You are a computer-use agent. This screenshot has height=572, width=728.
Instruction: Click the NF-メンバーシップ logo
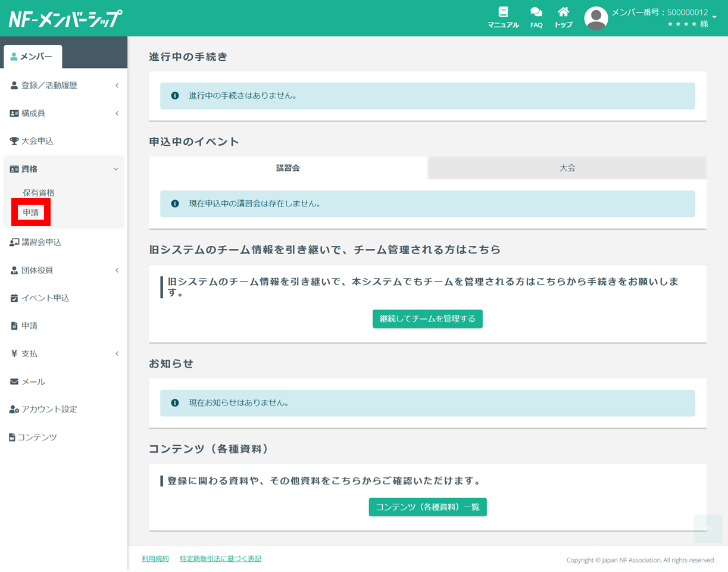tap(65, 18)
